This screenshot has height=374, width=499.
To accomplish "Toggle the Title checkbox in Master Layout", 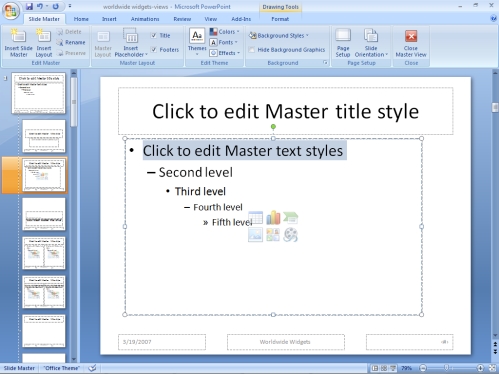I will [154, 35].
